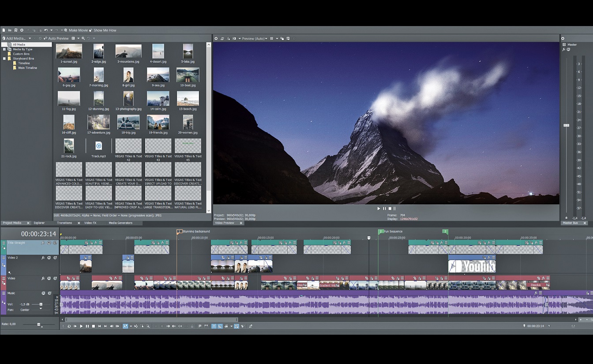Mute the Music audio track

43,293
